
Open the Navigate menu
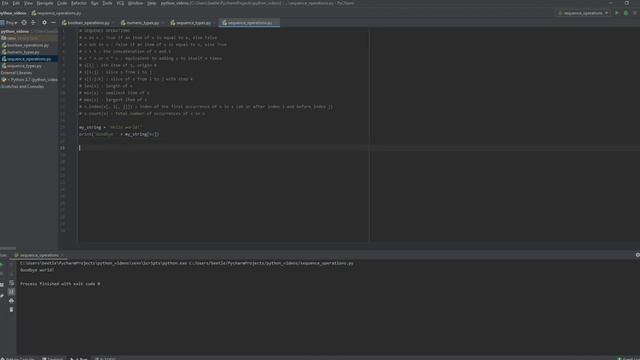click(x=45, y=3)
